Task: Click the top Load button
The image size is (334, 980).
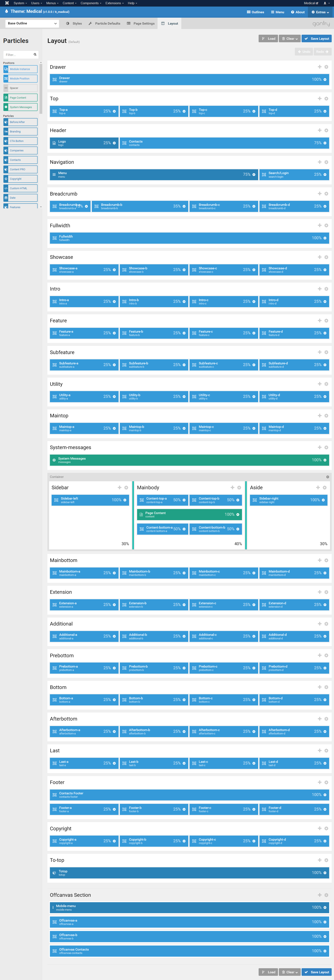Action: (268, 38)
